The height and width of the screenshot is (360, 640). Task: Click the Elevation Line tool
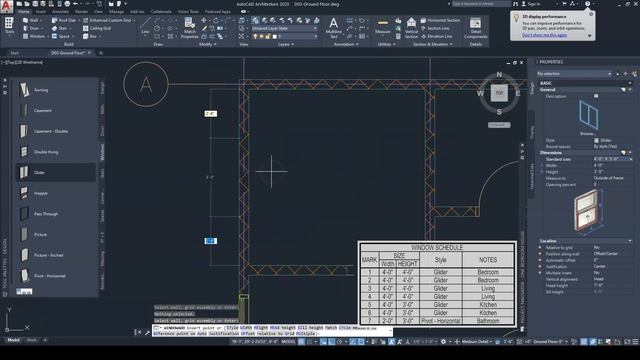[436, 36]
